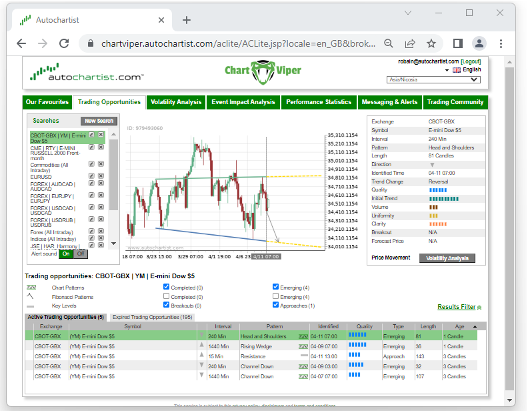Click the New Search button
The width and height of the screenshot is (532, 411).
(99, 121)
